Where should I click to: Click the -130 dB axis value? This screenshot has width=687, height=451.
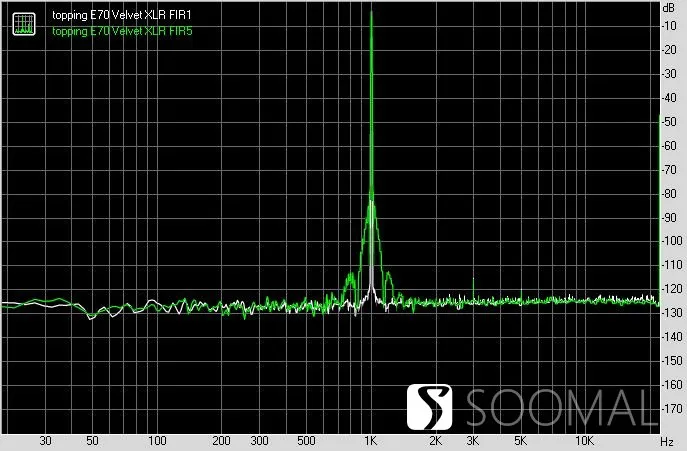[672, 313]
